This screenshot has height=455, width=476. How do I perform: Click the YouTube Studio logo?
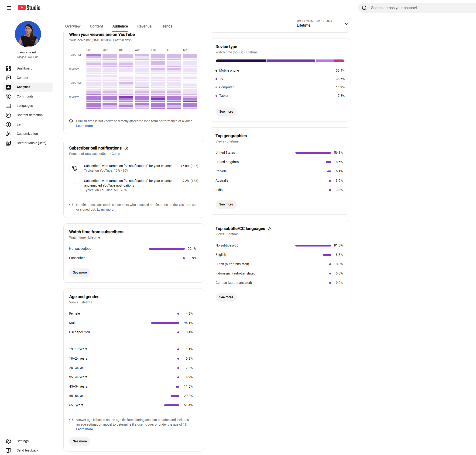pos(29,8)
